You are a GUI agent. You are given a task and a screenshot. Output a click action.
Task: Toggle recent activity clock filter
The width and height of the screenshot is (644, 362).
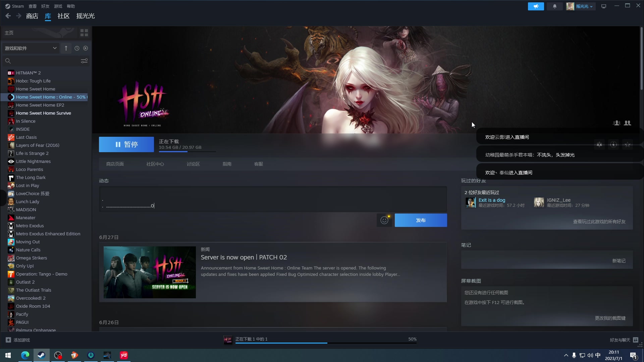pos(77,48)
